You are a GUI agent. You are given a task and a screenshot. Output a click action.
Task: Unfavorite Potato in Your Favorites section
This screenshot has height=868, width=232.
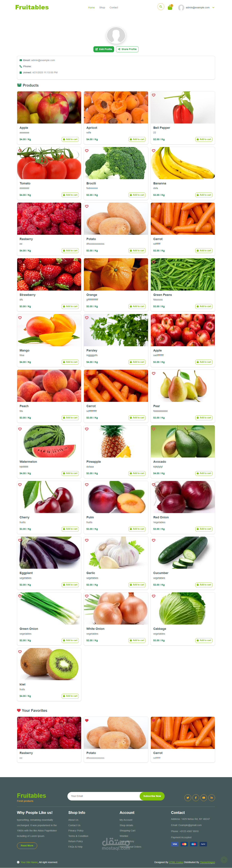point(87,720)
